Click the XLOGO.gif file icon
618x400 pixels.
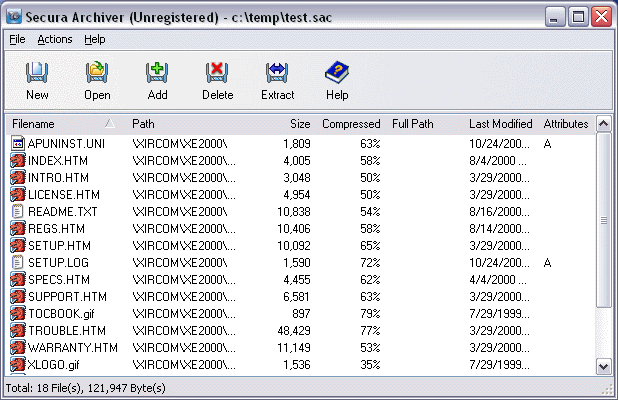[17, 365]
